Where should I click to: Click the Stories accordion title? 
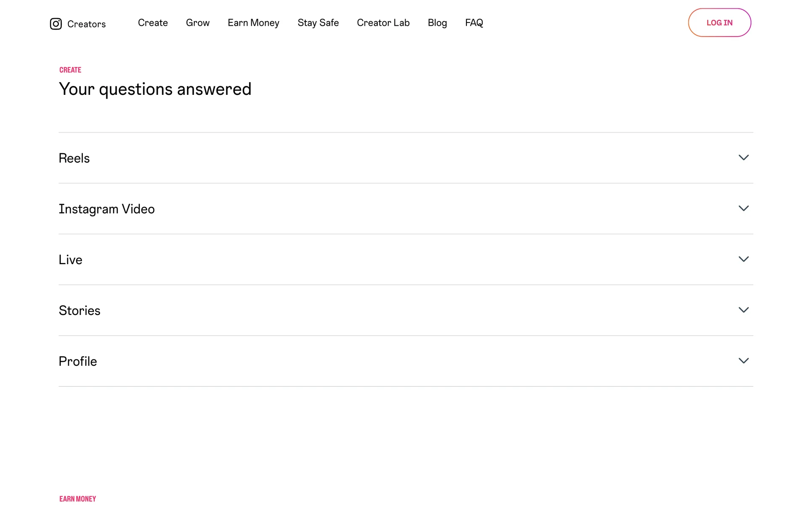pyautogui.click(x=80, y=311)
